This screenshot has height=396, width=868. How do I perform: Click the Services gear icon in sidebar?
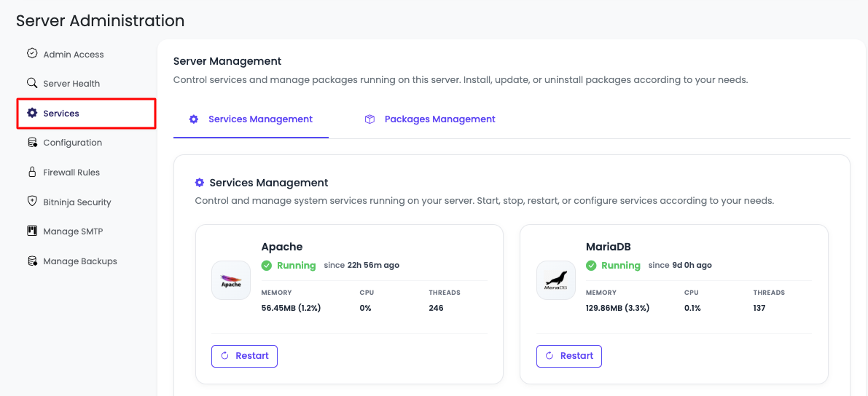[x=32, y=113]
